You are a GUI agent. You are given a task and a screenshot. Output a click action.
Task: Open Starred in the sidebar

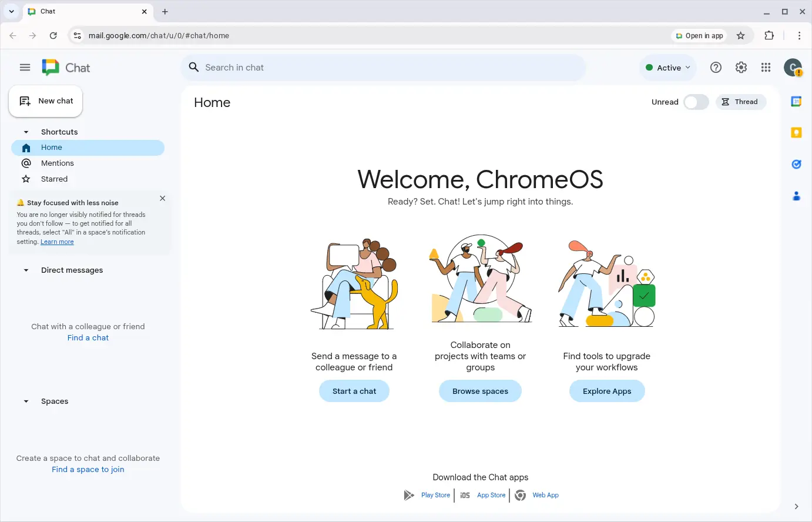click(54, 179)
